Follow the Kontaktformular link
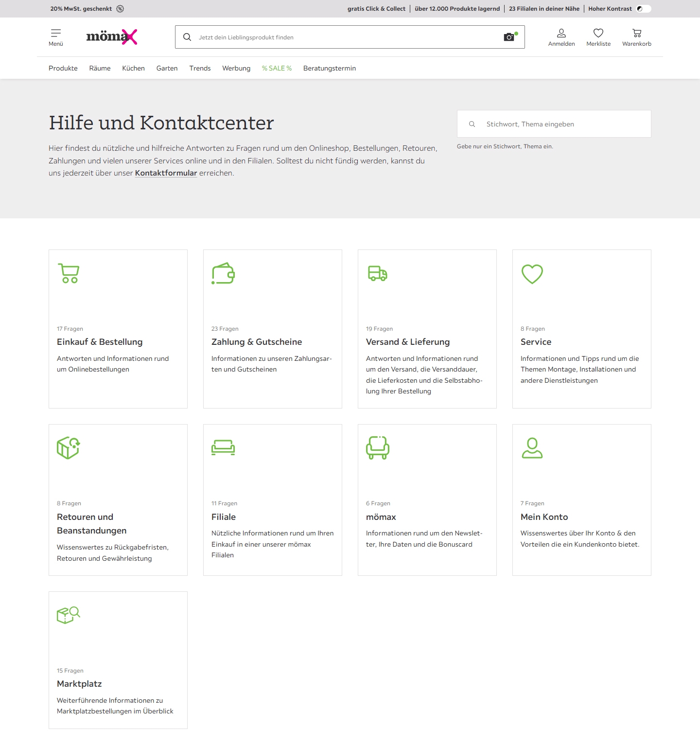 166,173
